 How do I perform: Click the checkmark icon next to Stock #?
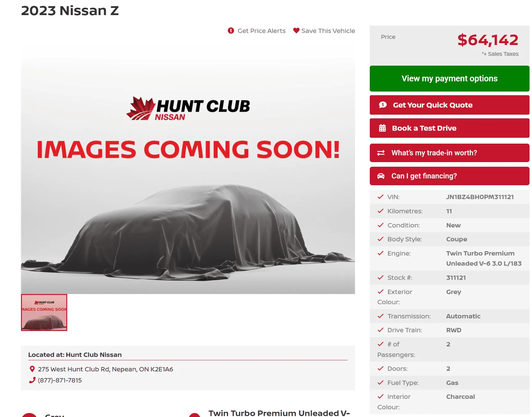(x=381, y=277)
